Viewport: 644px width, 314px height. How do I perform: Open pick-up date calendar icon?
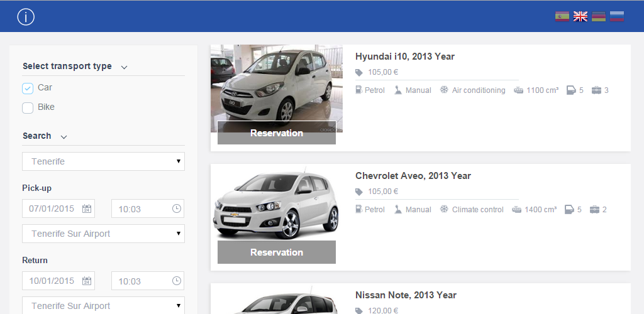pyautogui.click(x=86, y=208)
